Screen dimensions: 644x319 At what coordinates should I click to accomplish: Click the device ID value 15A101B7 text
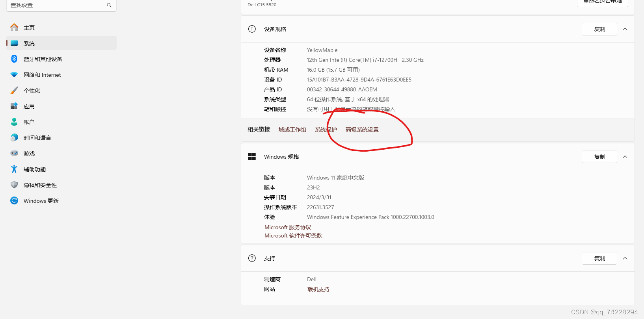coord(359,80)
